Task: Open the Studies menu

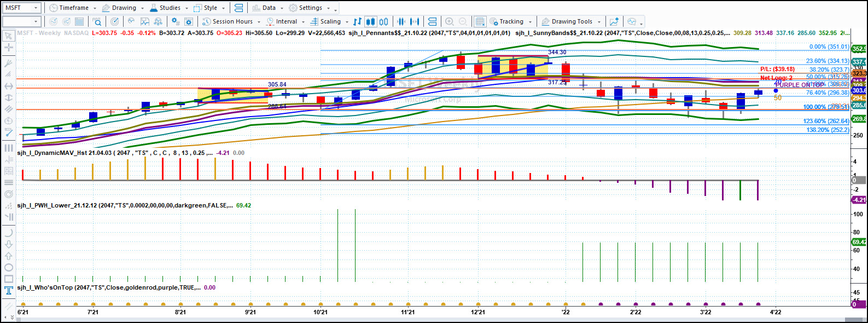Action: 169,8
